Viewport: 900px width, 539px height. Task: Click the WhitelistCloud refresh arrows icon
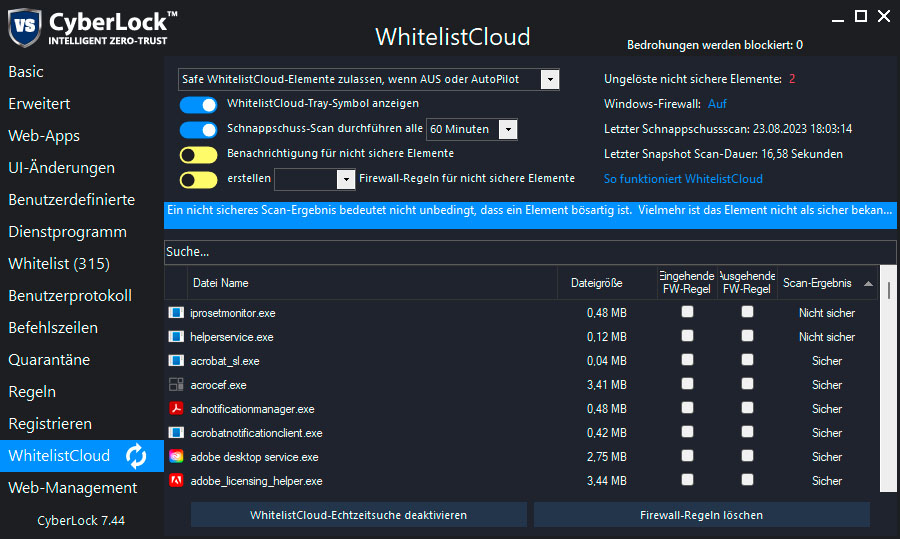(x=136, y=456)
